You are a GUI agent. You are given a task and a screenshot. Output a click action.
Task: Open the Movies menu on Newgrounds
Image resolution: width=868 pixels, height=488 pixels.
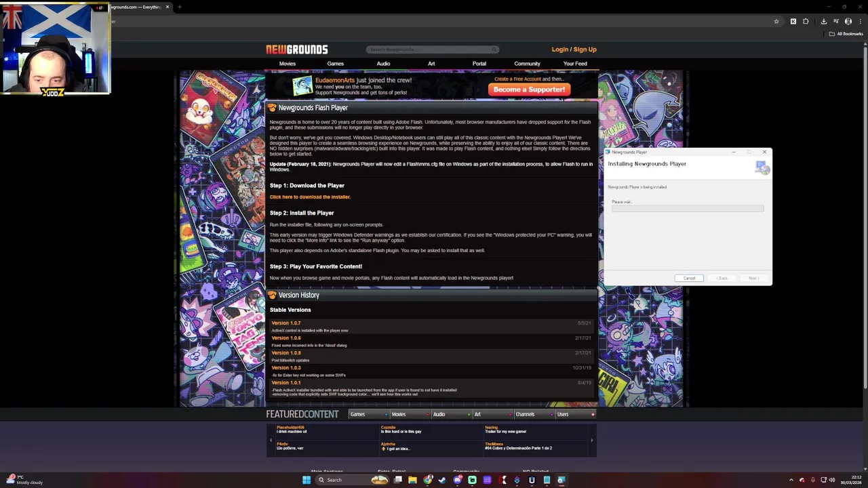tap(288, 64)
